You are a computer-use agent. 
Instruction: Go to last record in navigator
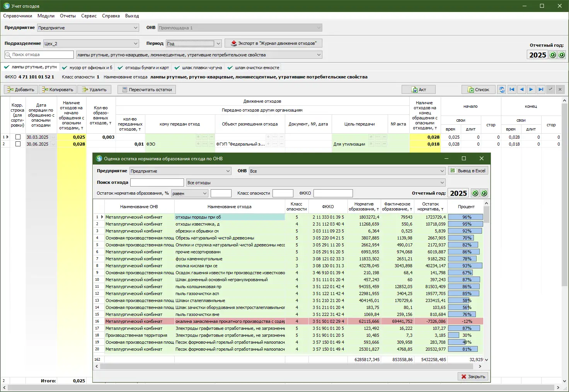[x=541, y=90]
